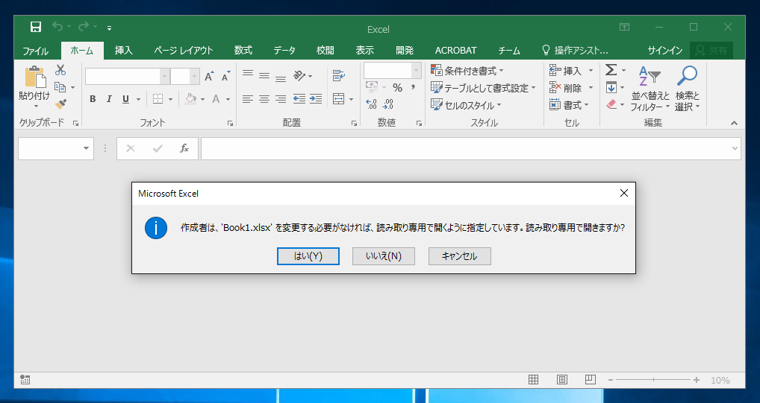Click サインイン link
760x403 pixels.
665,50
